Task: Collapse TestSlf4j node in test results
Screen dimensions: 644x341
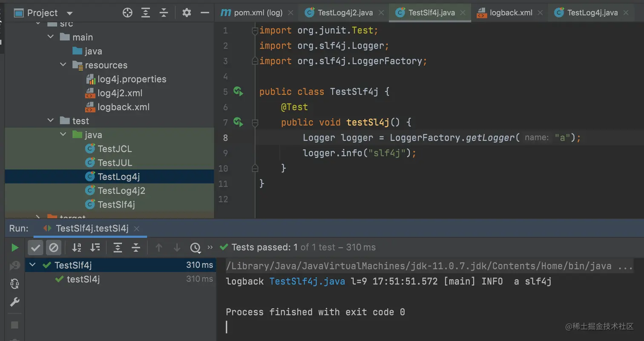Action: (33, 265)
